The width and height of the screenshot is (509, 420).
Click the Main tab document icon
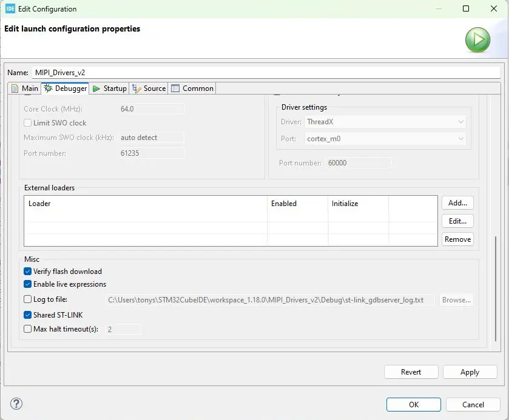pos(15,88)
